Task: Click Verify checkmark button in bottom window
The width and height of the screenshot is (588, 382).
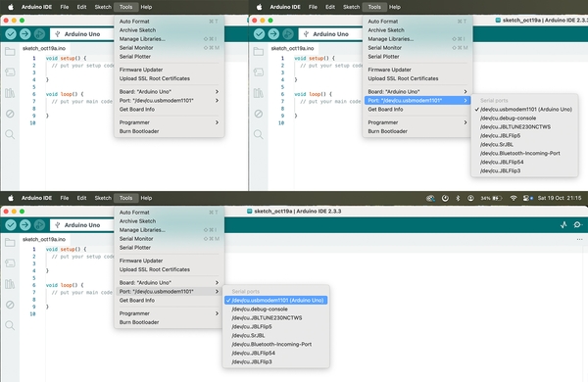Action: click(11, 225)
